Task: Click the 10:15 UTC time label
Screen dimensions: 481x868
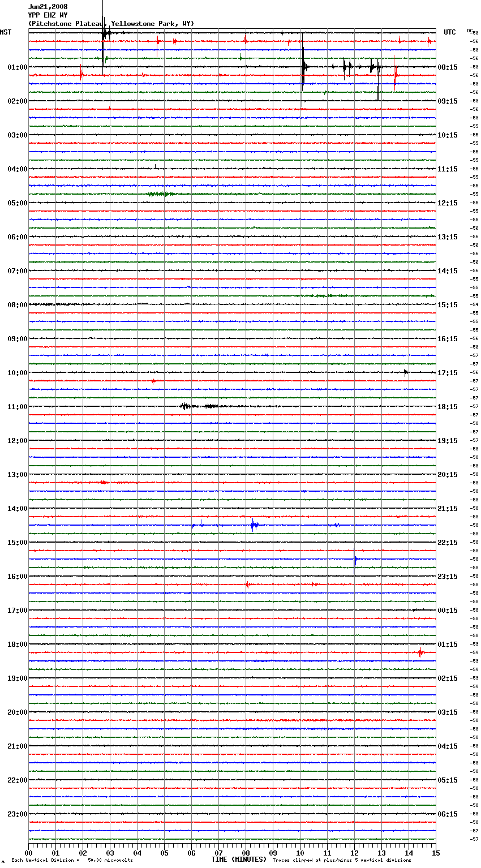Action: coord(448,135)
